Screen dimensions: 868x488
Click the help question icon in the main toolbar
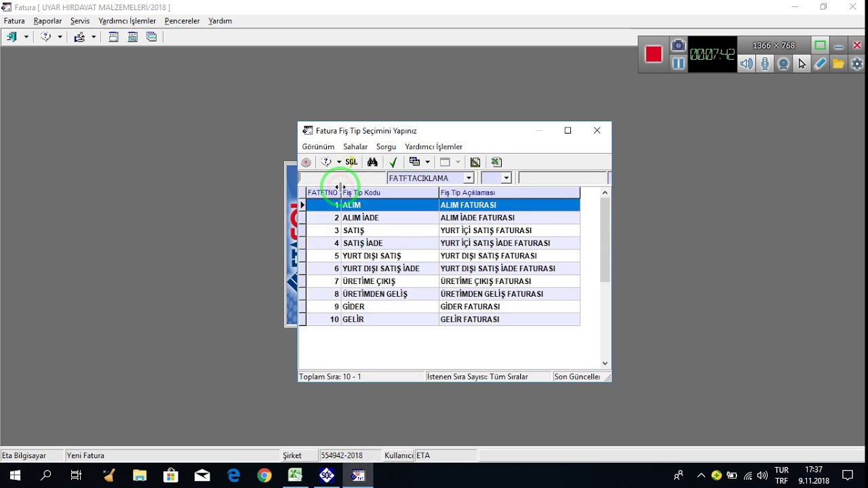coord(45,37)
